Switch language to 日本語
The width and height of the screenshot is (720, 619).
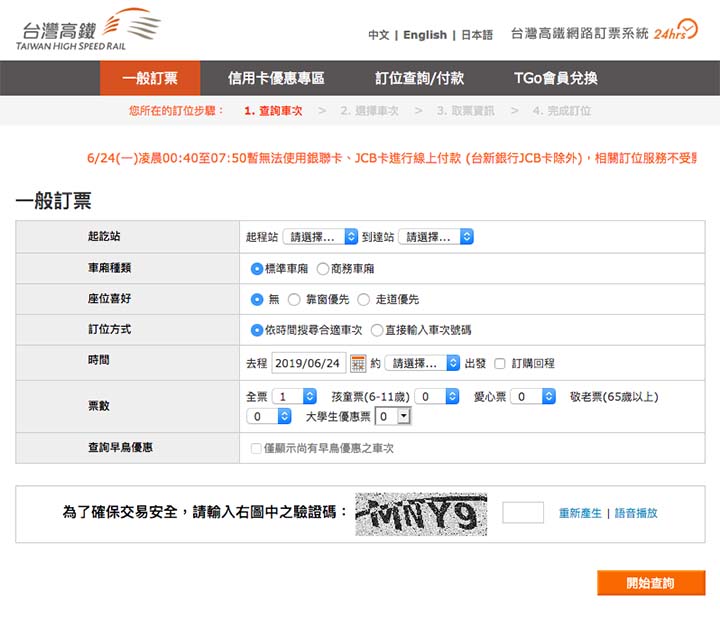point(477,35)
